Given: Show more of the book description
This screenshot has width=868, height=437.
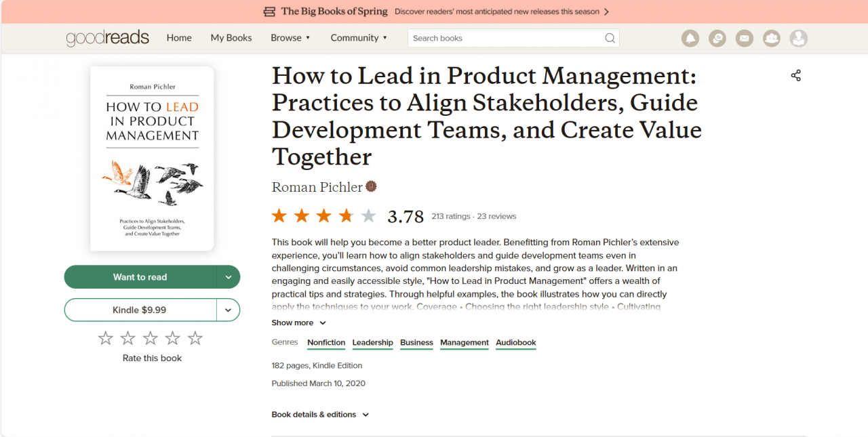Looking at the screenshot, I should click(x=298, y=322).
